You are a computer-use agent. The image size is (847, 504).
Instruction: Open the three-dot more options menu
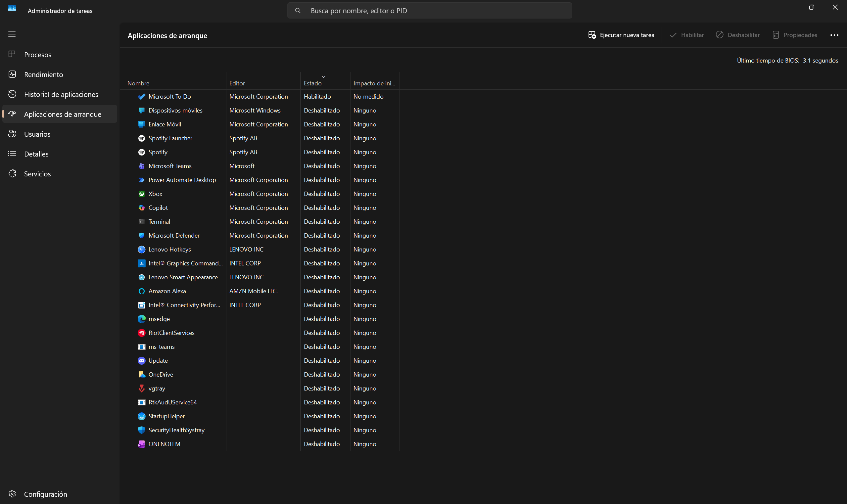834,35
